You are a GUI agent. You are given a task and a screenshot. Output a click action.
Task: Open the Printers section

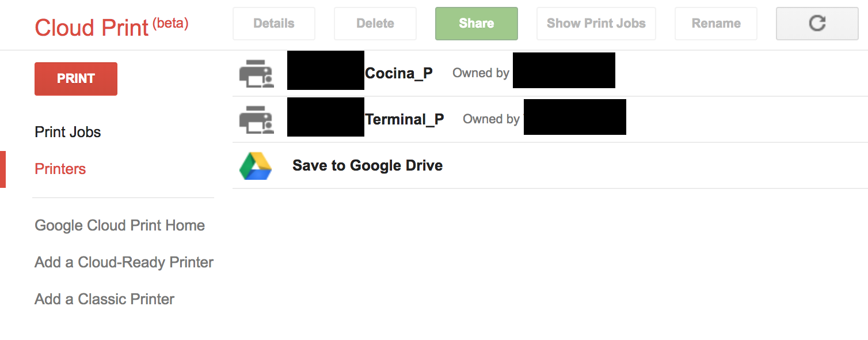pyautogui.click(x=60, y=169)
